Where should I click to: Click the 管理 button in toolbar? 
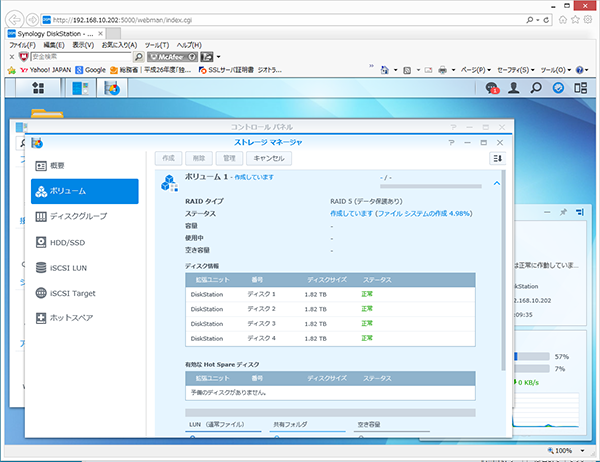[x=229, y=158]
